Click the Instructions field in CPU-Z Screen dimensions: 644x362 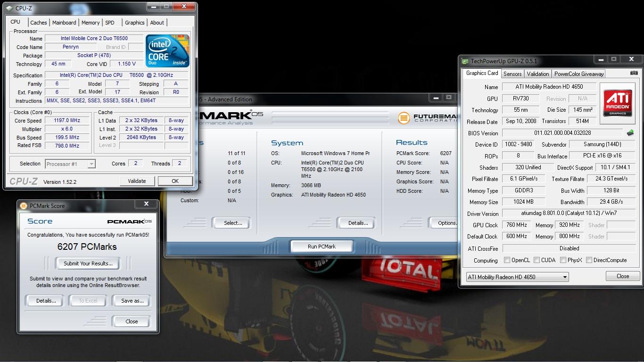point(117,101)
